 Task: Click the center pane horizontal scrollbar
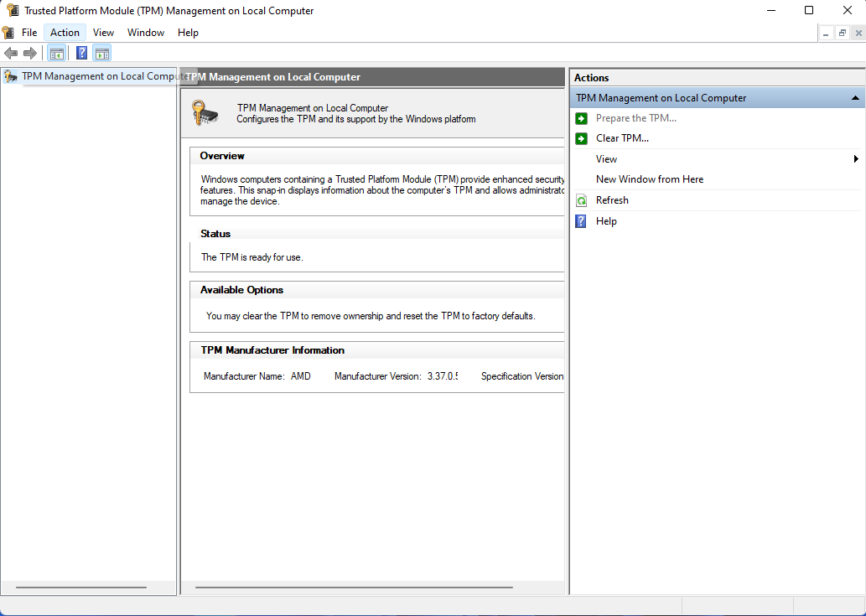click(x=354, y=588)
